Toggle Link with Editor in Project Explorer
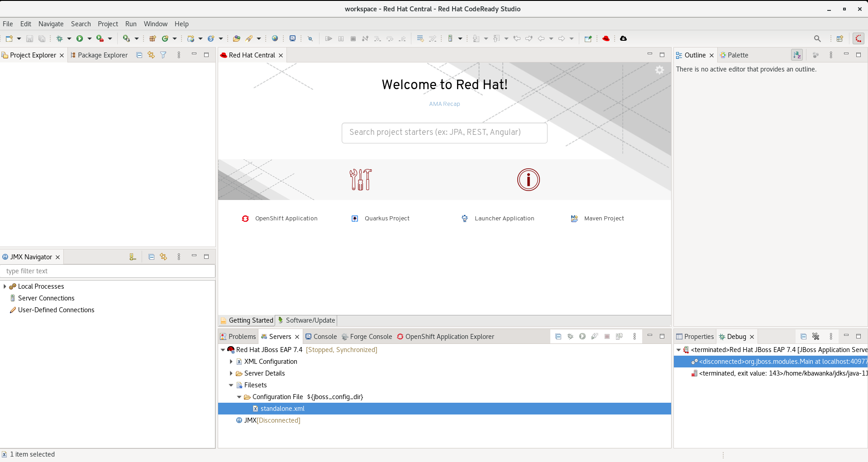 pos(151,55)
